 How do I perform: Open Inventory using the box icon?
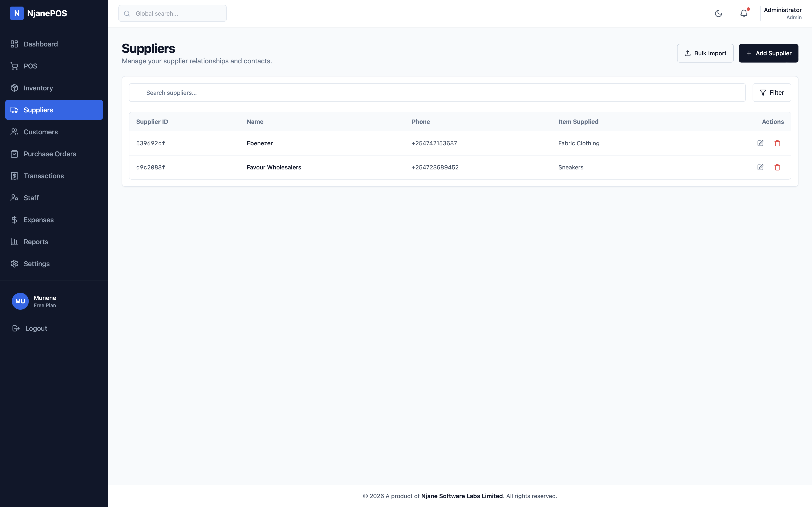coord(14,88)
